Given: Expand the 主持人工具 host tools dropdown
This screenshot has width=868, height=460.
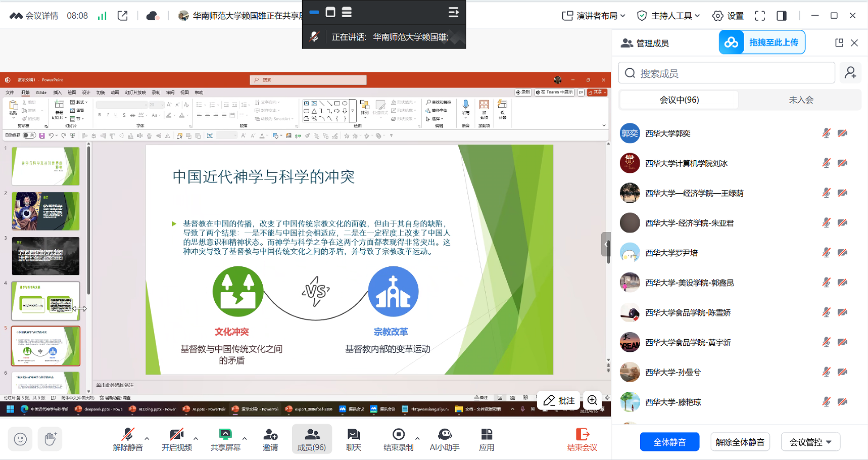Looking at the screenshot, I should pos(669,16).
